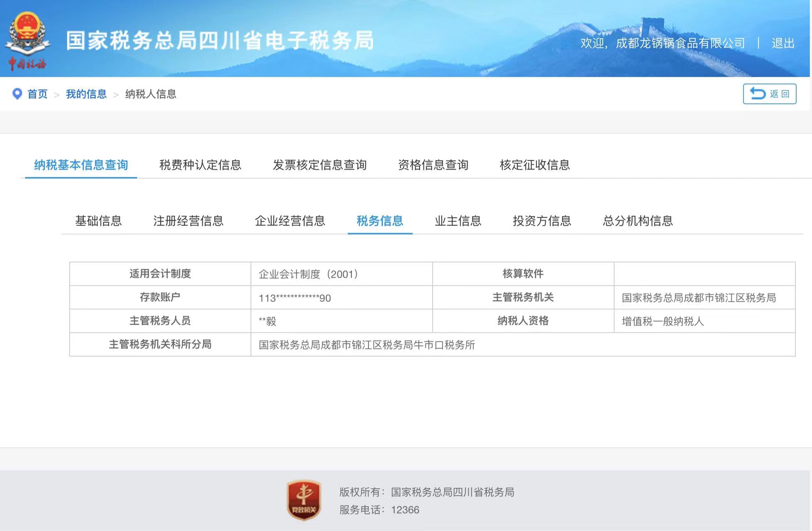
Task: Select the 纳税基本信息查询 tab
Action: click(81, 165)
